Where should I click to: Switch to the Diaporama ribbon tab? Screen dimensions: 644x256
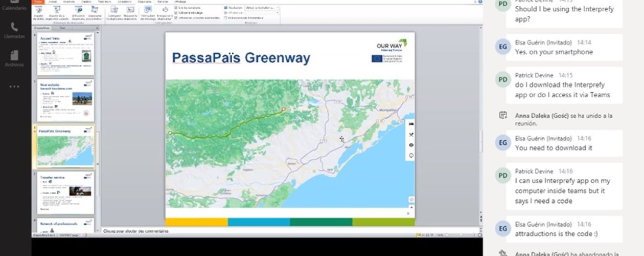144,2
